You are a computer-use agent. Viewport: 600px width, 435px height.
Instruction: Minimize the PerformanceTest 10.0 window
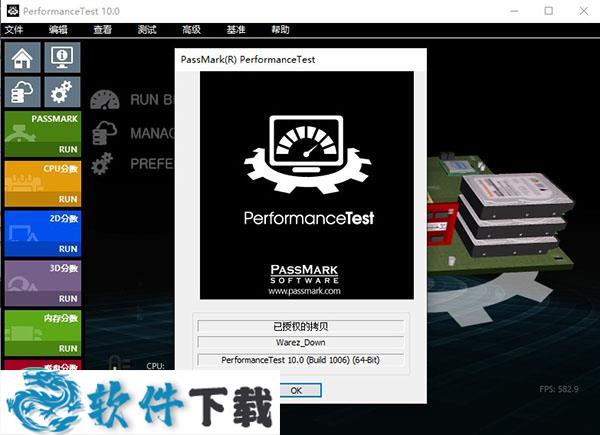pyautogui.click(x=514, y=11)
